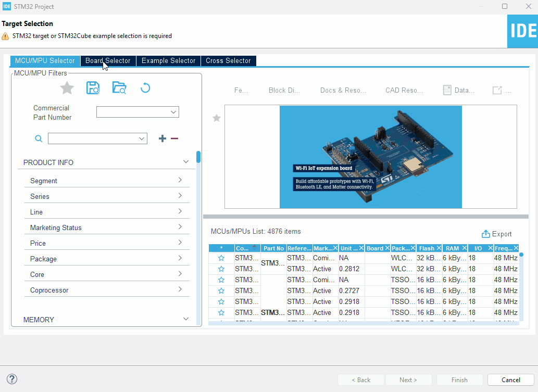Toggle the favorites star filter

(67, 87)
